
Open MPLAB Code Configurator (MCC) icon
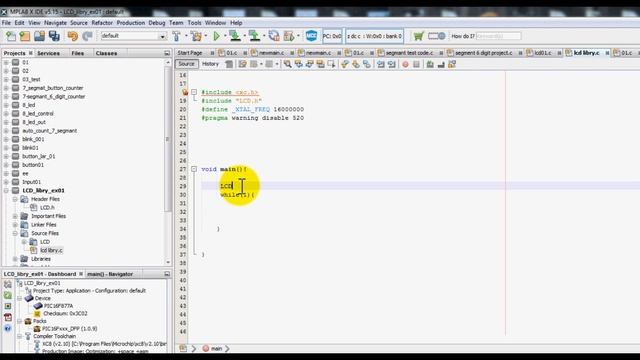311,36
